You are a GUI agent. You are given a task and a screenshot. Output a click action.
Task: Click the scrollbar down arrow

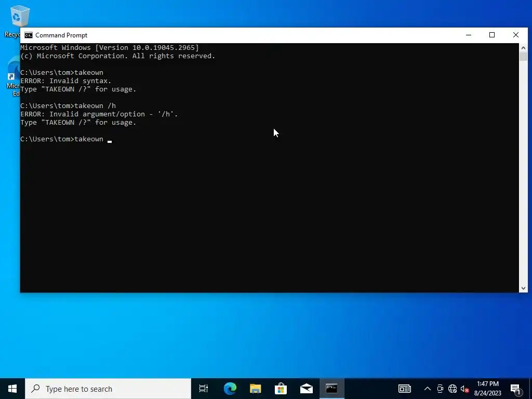[523, 288]
